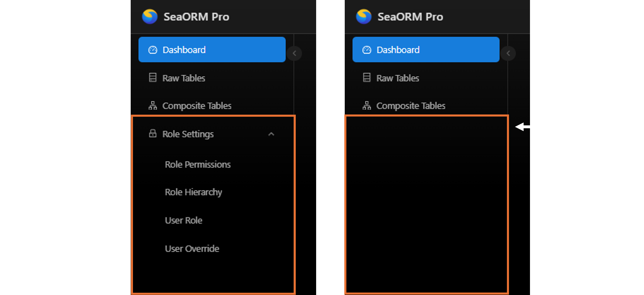Click Role Settings menu label
This screenshot has width=644, height=295.
tap(188, 134)
